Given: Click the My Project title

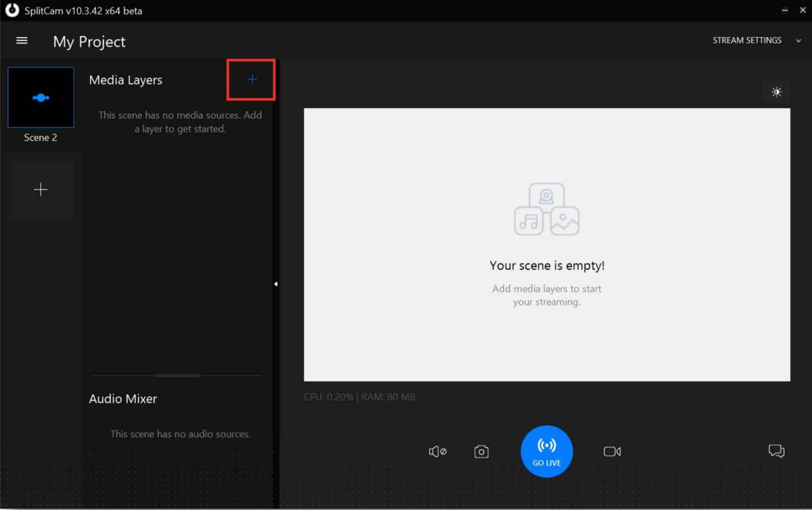Looking at the screenshot, I should (89, 42).
